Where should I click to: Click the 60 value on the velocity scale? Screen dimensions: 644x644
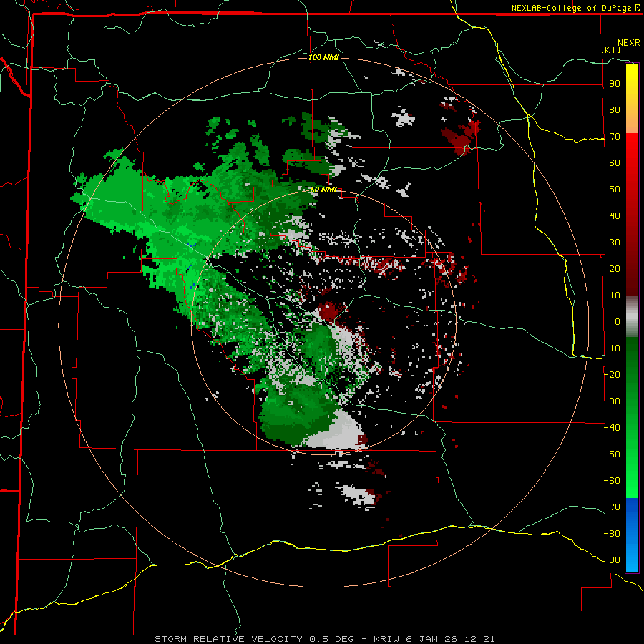click(x=615, y=162)
